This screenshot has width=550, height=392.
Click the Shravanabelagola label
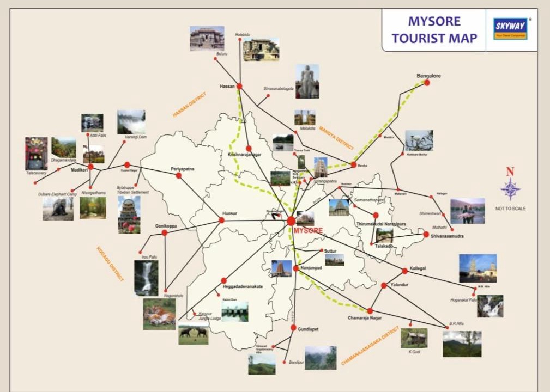point(279,89)
